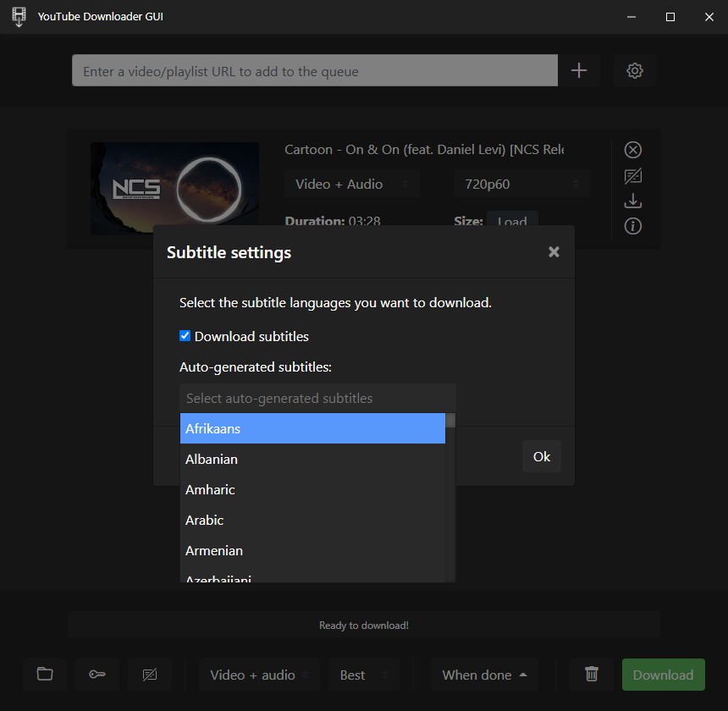Click the plus icon to add URL
Screen dimensions: 728x711
pyautogui.click(x=579, y=71)
